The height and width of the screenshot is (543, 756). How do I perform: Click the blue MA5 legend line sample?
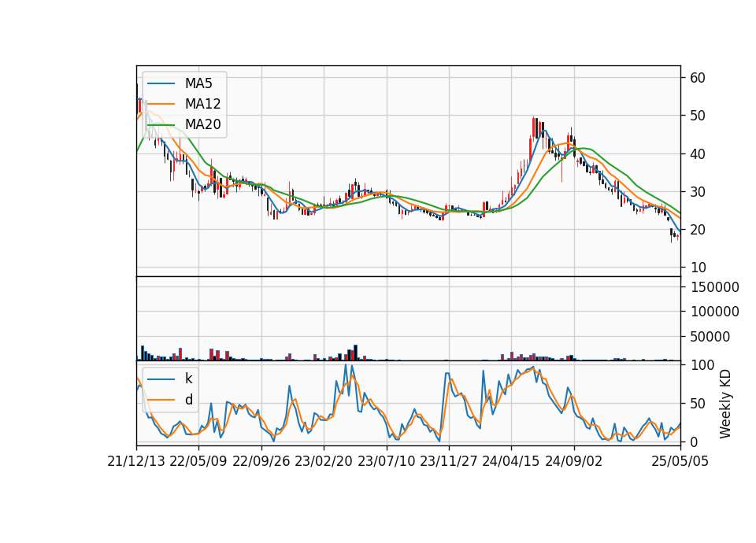click(x=161, y=83)
